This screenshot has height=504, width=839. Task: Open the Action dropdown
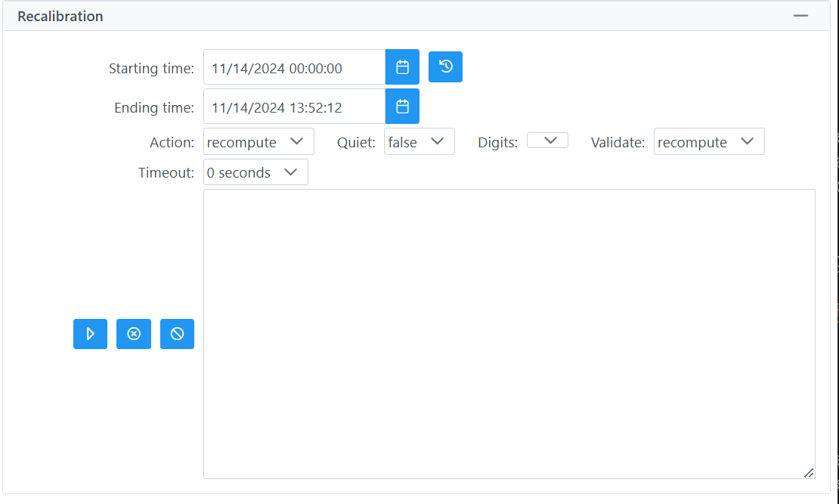(x=259, y=142)
